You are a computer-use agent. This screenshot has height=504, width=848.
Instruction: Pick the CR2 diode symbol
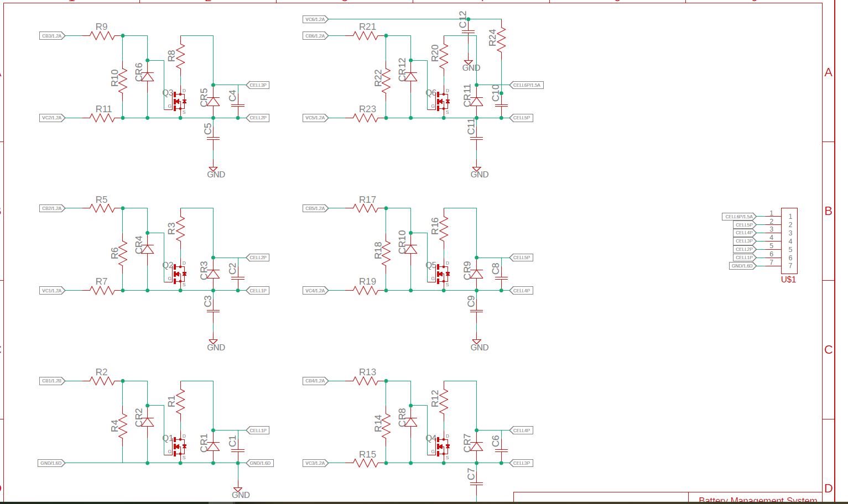coord(148,422)
